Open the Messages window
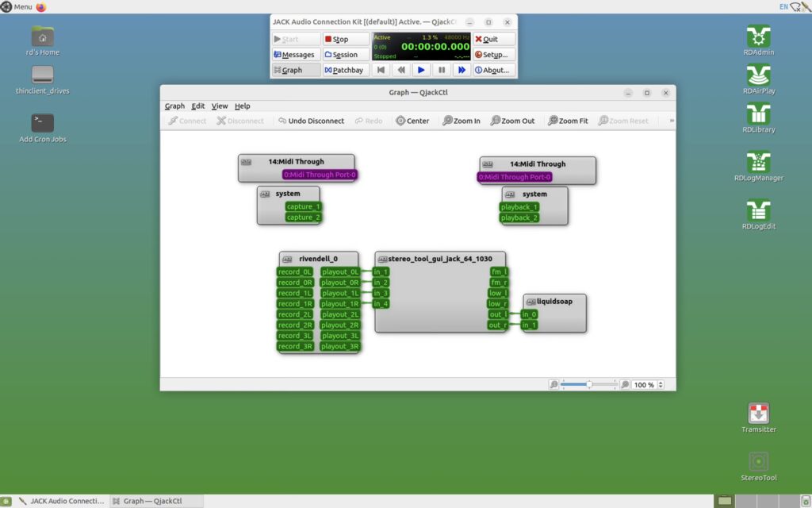Screen dimensions: 812x508 296,55
